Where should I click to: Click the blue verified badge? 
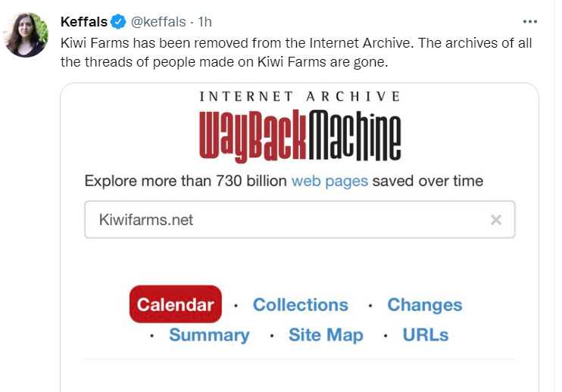pyautogui.click(x=118, y=22)
